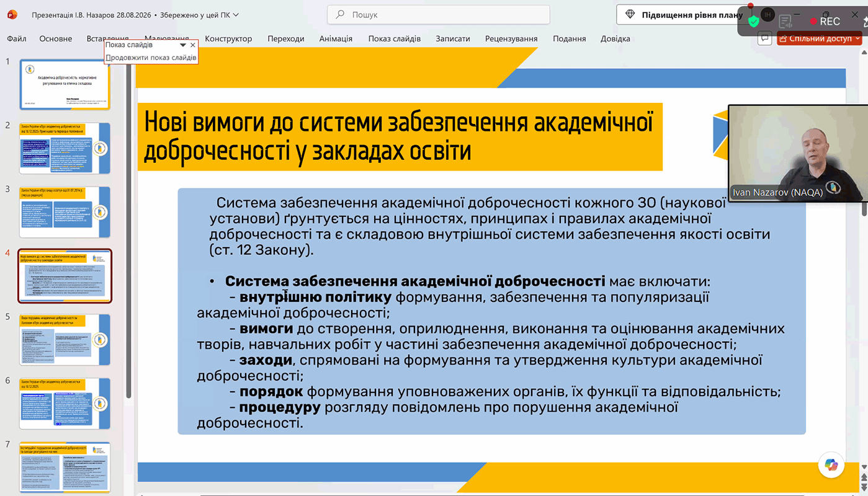The height and width of the screenshot is (496, 868).
Task: Click the bold word порядок in the list
Action: [x=271, y=392]
